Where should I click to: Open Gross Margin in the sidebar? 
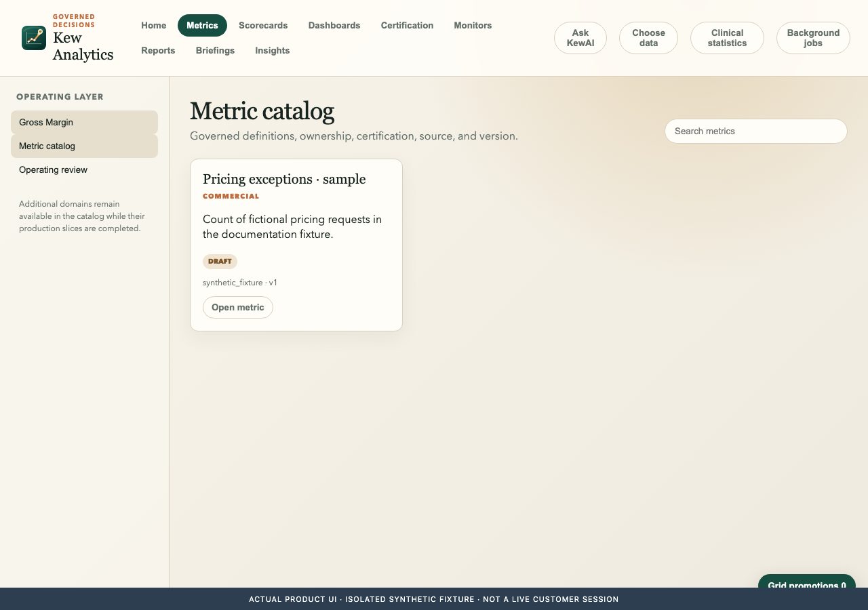click(84, 123)
